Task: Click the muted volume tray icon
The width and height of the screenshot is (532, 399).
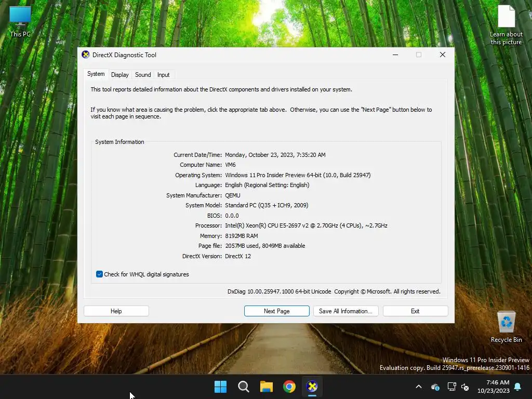Action: (x=465, y=387)
